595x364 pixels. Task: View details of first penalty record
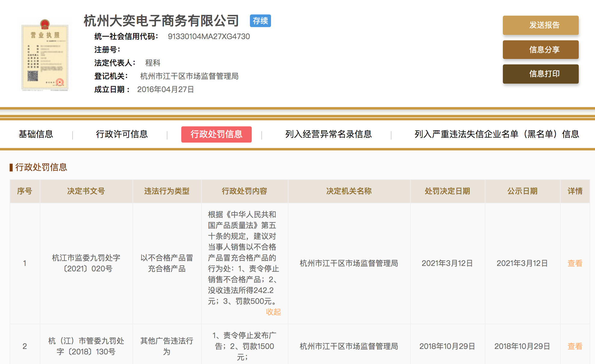tap(575, 263)
